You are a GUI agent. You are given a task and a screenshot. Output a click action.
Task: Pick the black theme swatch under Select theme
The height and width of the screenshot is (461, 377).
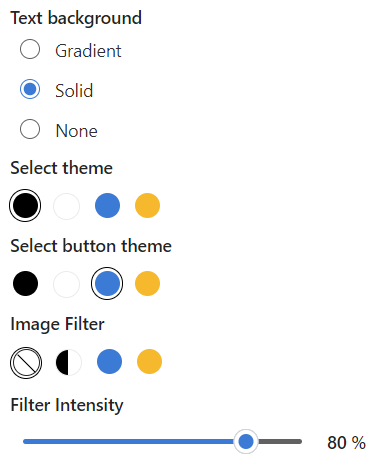click(x=25, y=205)
